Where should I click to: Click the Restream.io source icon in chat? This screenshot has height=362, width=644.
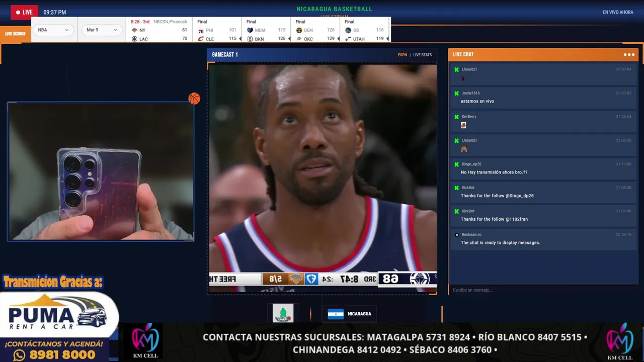pos(456,234)
